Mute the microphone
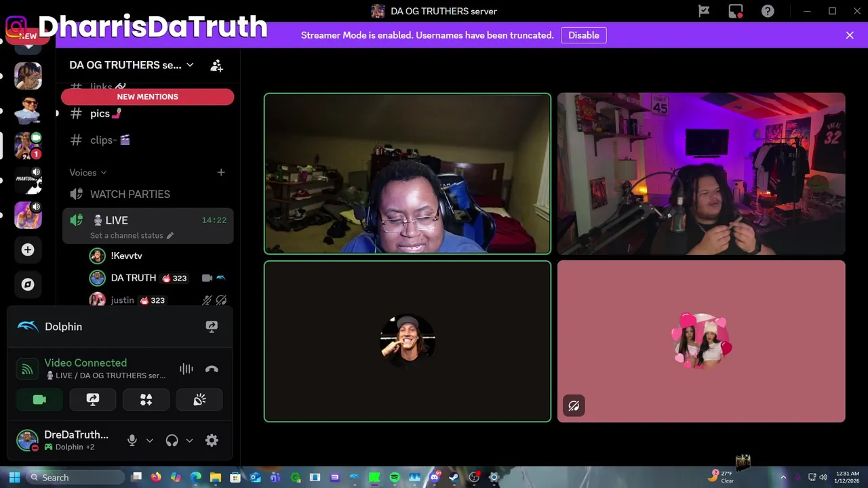 [132, 441]
